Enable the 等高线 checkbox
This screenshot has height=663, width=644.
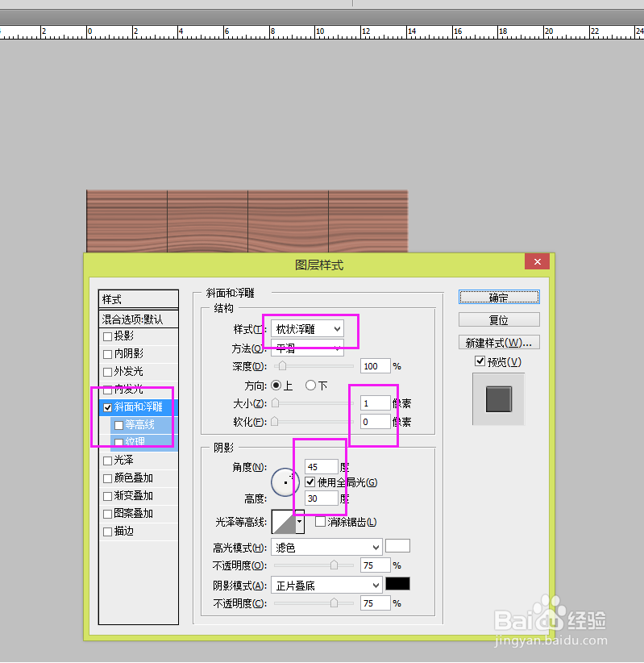click(119, 425)
